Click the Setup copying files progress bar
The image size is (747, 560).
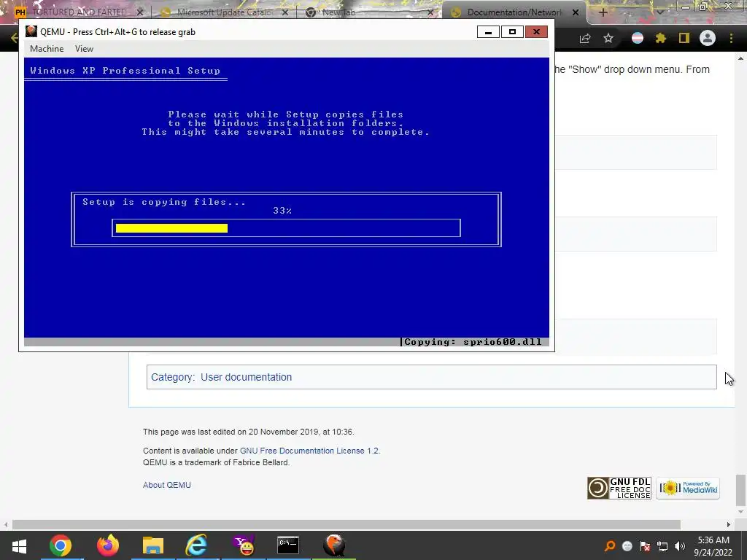(286, 228)
